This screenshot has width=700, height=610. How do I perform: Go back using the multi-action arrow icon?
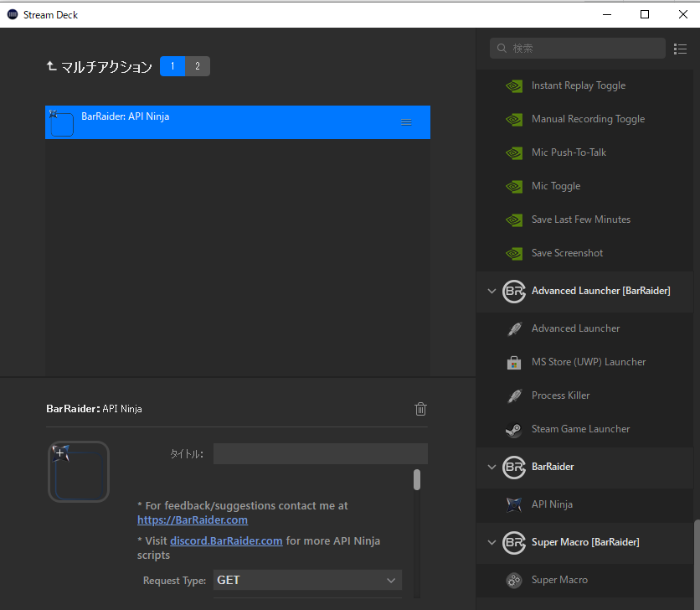(x=51, y=66)
